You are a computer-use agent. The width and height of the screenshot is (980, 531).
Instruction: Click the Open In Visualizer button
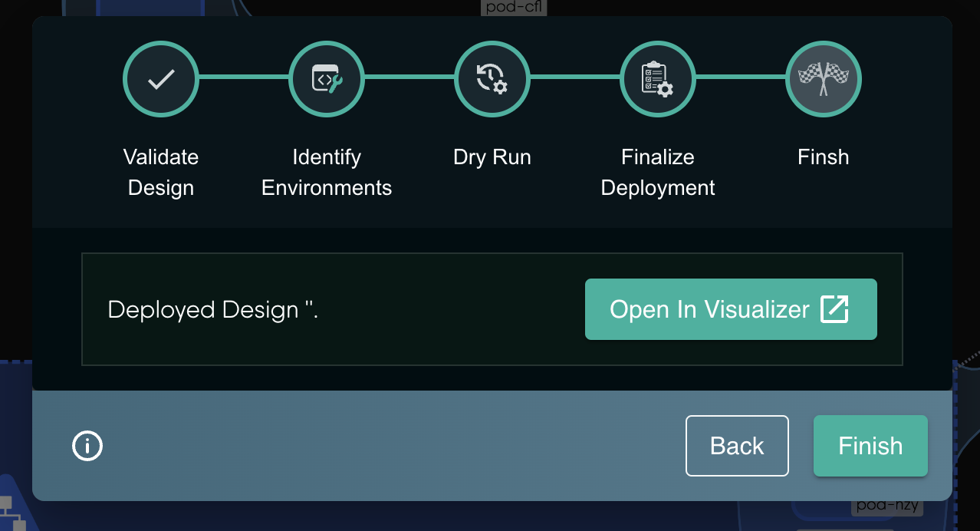(731, 309)
